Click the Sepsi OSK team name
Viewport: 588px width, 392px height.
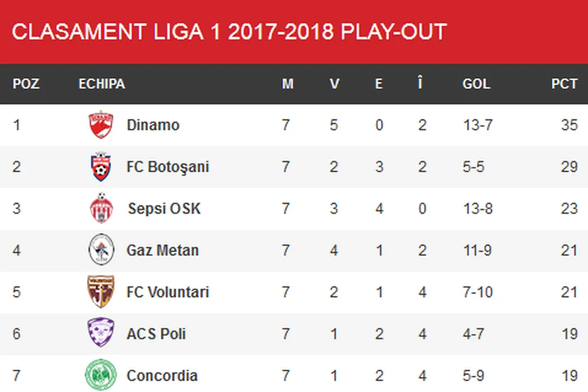point(164,209)
